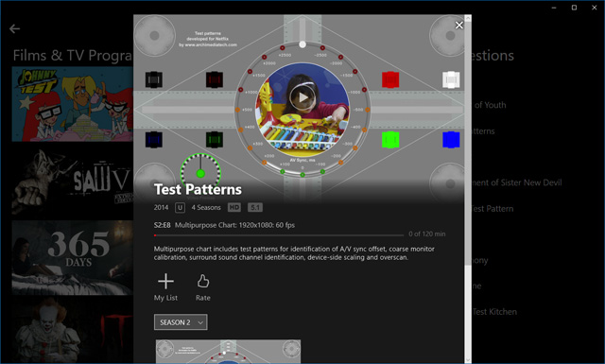Click the HD badge
This screenshot has height=364, width=605.
(x=233, y=208)
